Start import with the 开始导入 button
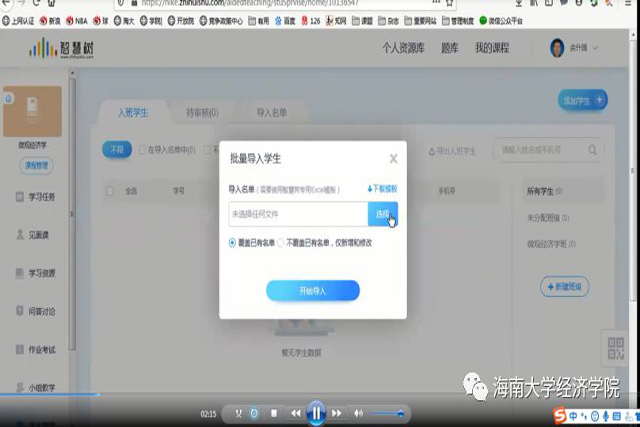 312,290
